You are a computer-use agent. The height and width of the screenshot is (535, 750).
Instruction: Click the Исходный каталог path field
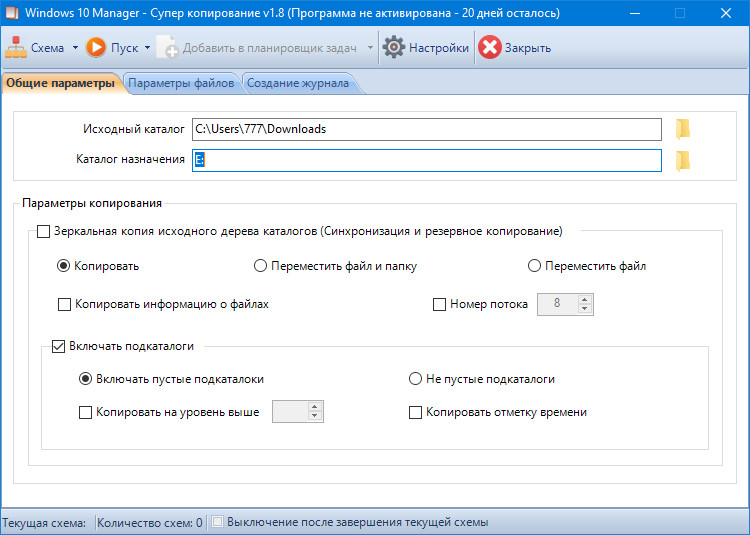pos(427,129)
